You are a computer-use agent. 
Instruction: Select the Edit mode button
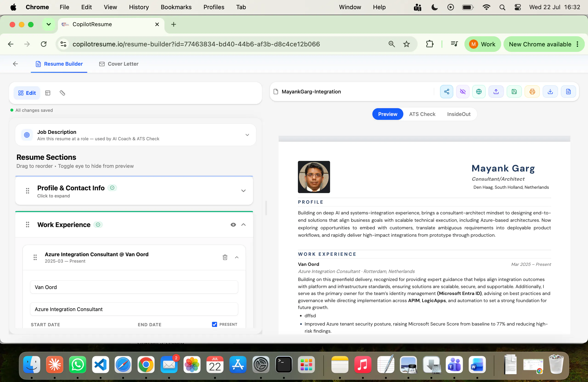27,93
